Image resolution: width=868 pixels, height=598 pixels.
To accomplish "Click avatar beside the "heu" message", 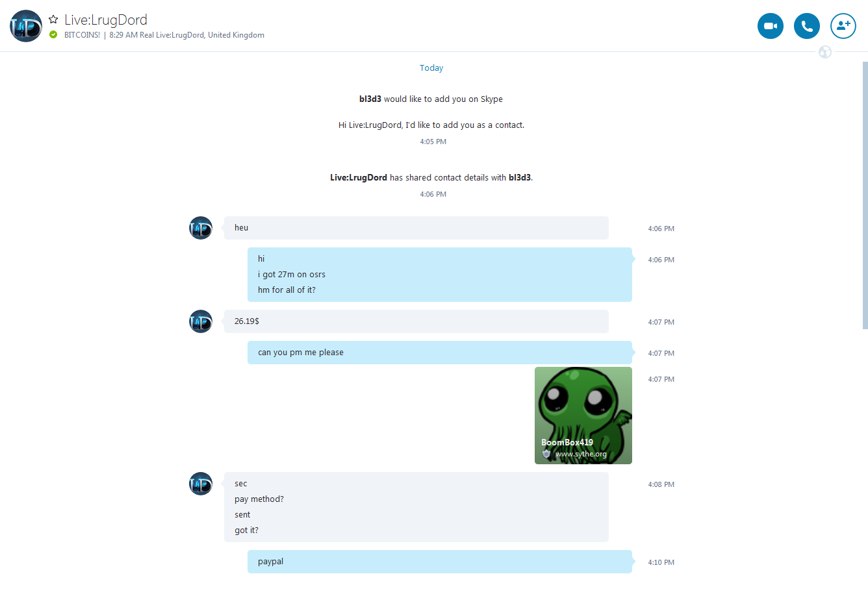I will 201,228.
